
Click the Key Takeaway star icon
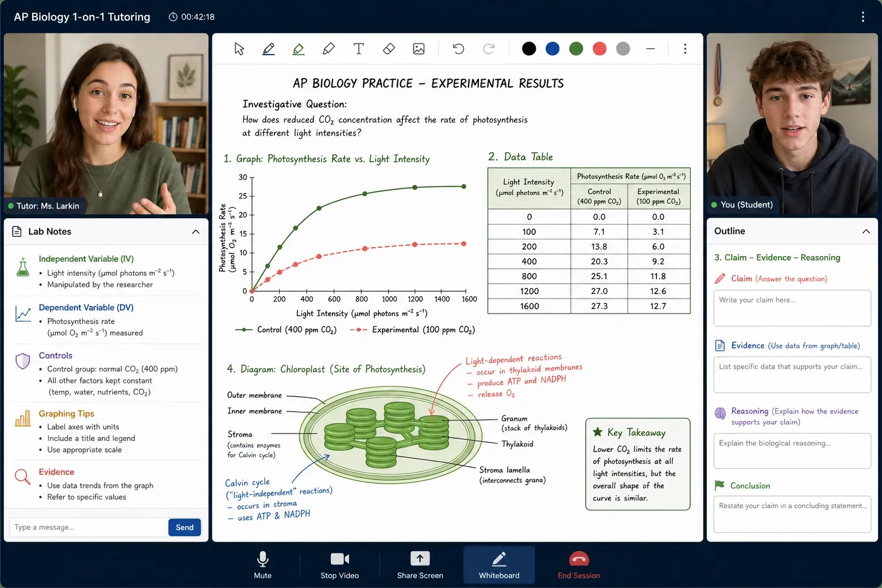tap(597, 432)
